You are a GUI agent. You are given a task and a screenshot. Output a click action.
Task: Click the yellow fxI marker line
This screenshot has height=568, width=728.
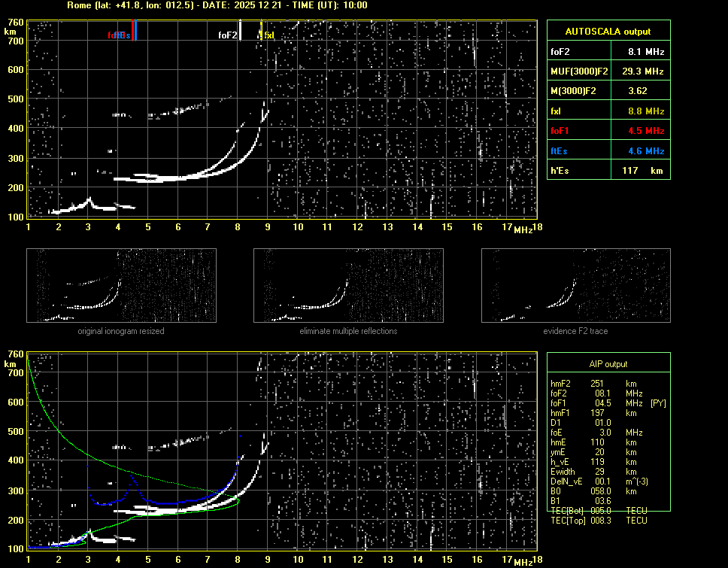(261, 30)
